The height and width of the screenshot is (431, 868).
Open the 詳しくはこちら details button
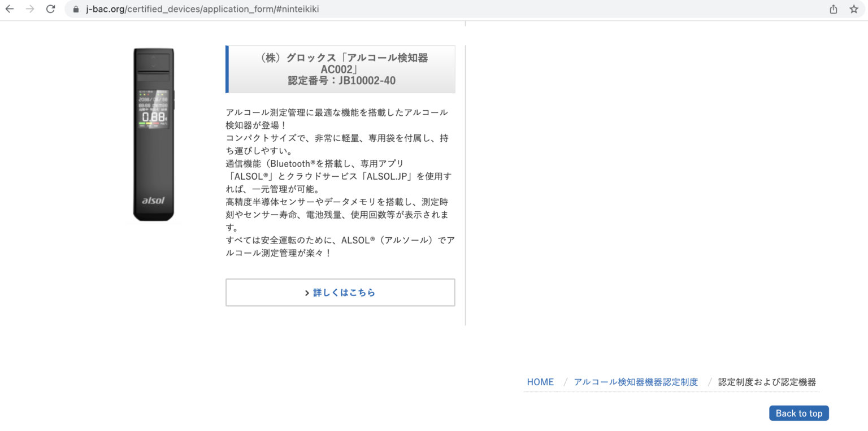(x=340, y=293)
